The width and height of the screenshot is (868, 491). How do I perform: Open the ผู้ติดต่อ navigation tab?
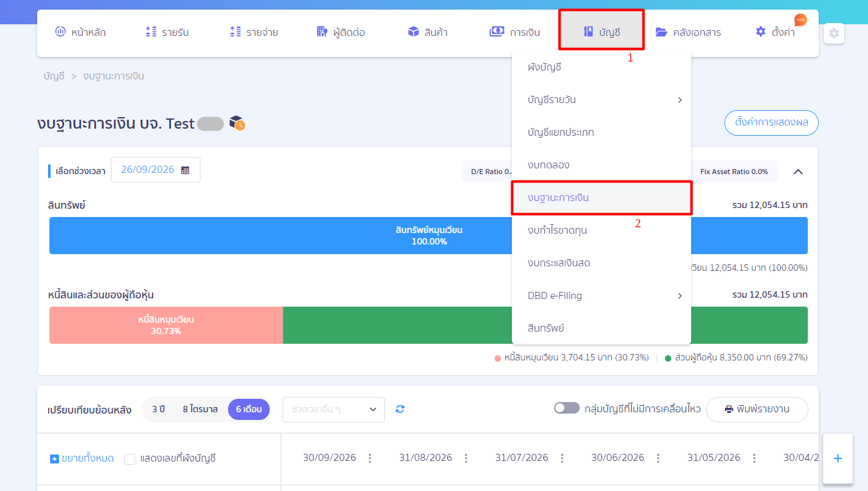coord(341,31)
